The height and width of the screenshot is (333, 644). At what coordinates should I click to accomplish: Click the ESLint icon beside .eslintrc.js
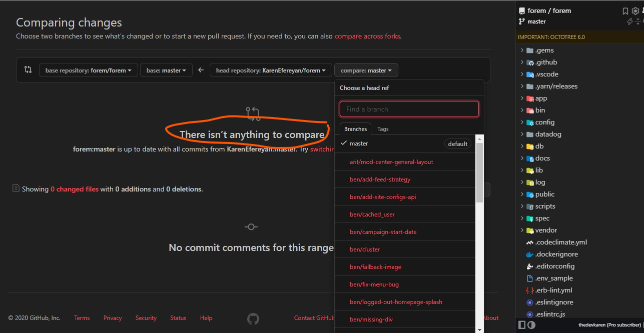(x=530, y=314)
